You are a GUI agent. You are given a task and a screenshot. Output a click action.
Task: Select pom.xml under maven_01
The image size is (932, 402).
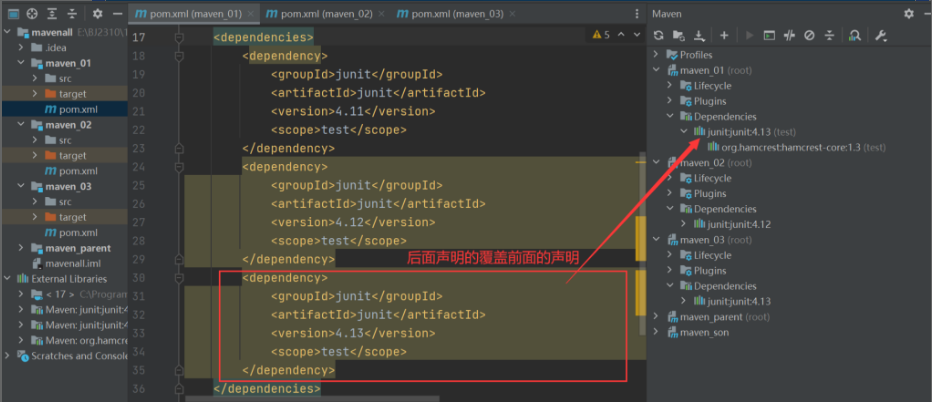pyautogui.click(x=70, y=109)
